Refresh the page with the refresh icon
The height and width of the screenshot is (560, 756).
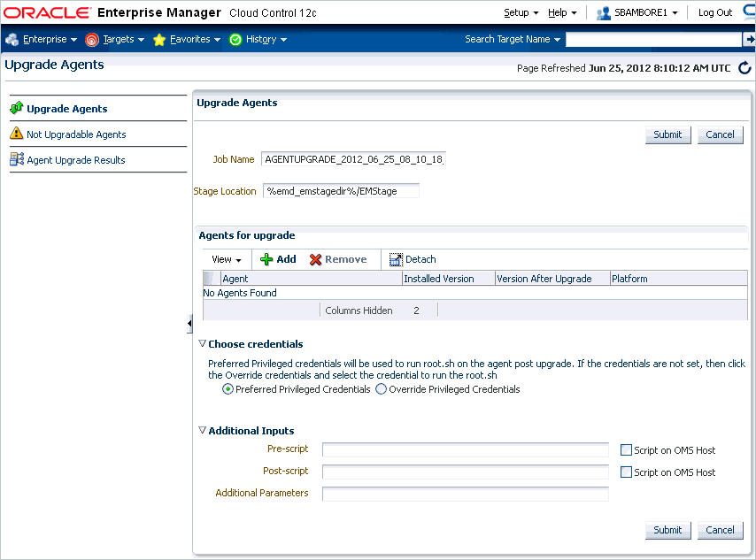[x=744, y=68]
